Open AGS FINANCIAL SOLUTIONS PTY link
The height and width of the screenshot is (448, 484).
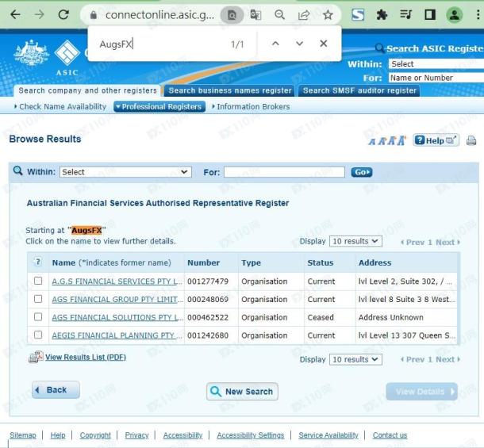(x=117, y=317)
